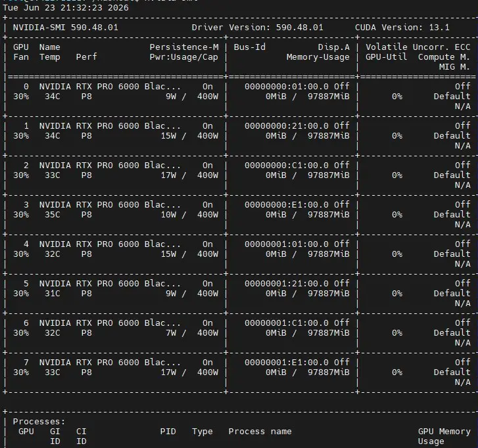Click bus ID '00000000:21:00.0' of GPU 1
The height and width of the screenshot is (448, 478).
click(x=287, y=125)
